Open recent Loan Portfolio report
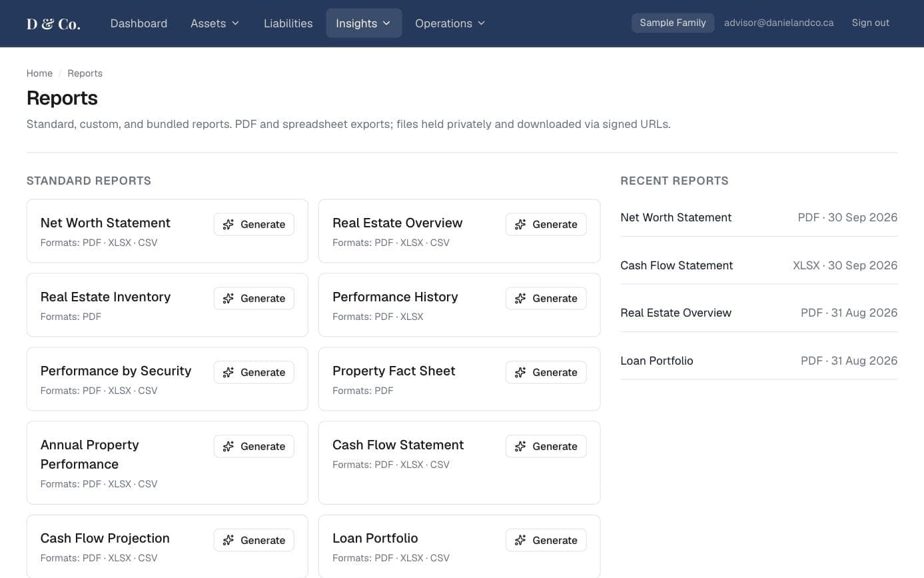The image size is (924, 578). [x=759, y=361]
